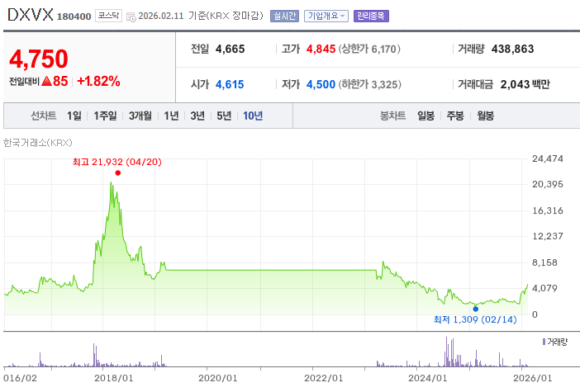
Task: Click the 코스닥 market badge
Action: tap(109, 16)
